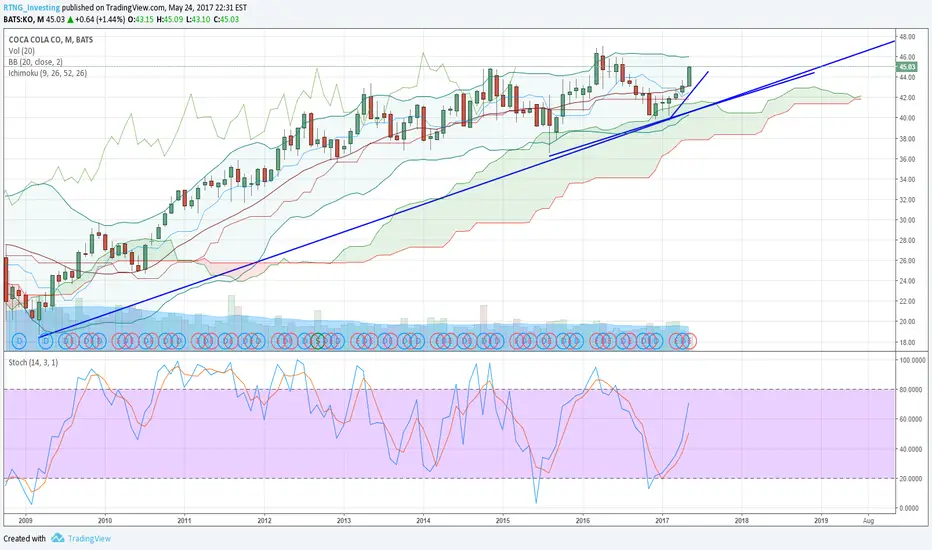Select the Vol (20) indicator label

point(21,51)
